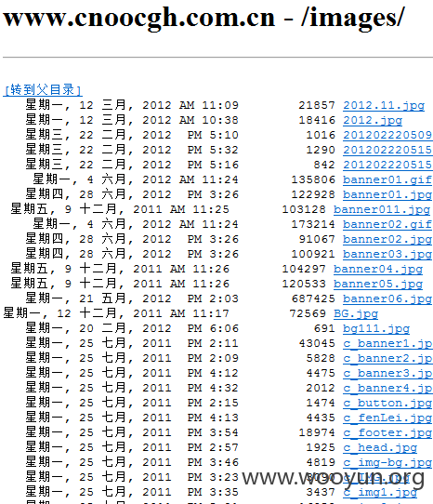433x504 pixels.
Task: Open the BG.jpg link
Action: [356, 313]
